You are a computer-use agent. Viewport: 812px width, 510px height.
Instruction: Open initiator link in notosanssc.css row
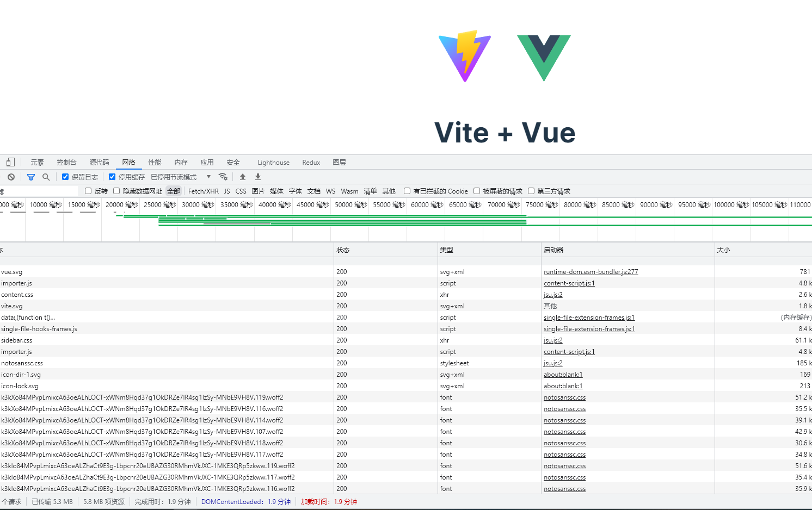(553, 363)
